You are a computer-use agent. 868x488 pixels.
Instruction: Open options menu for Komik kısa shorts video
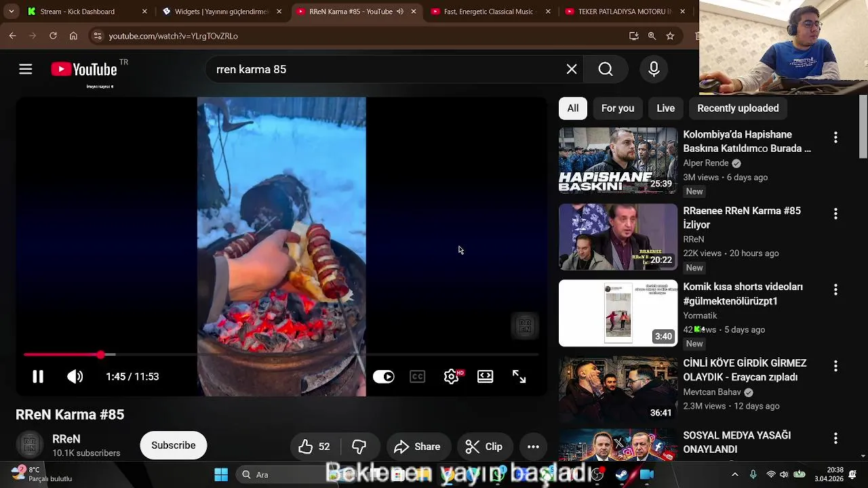pos(835,289)
